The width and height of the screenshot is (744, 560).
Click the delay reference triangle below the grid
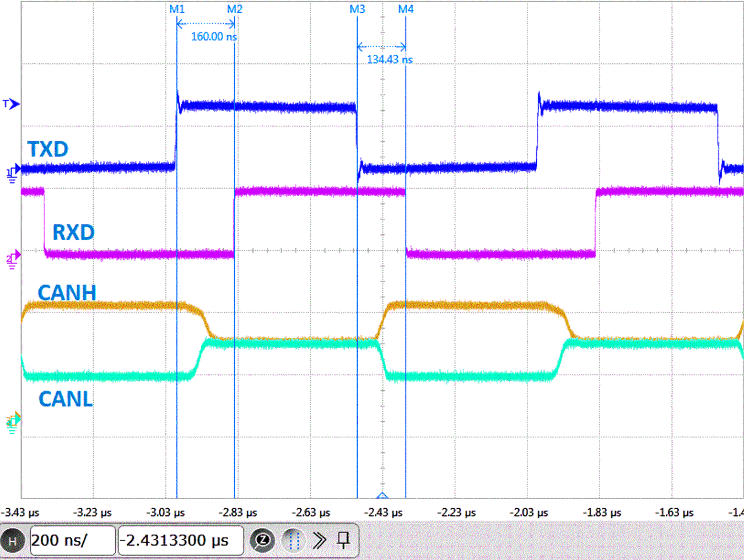pos(381,496)
